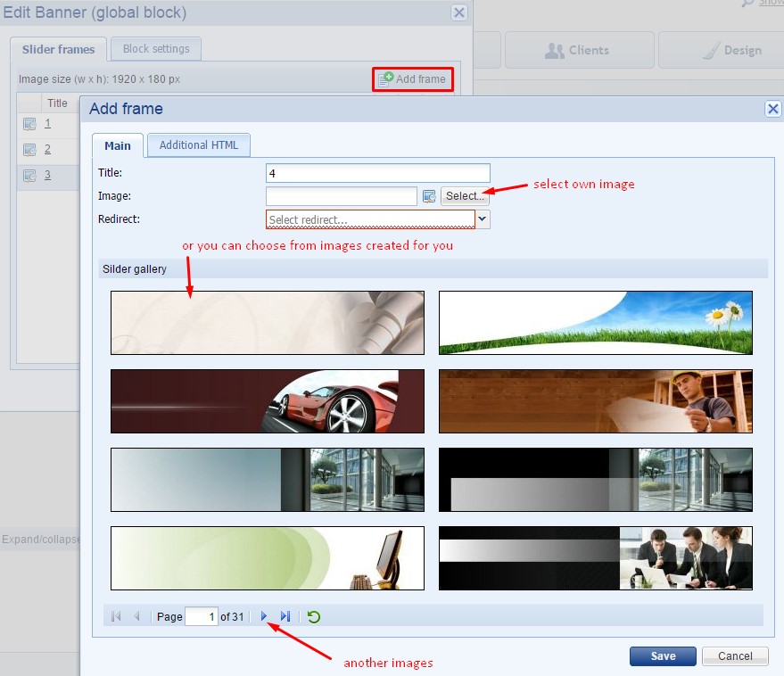Click the Image path input field
This screenshot has height=676, width=784.
342,196
